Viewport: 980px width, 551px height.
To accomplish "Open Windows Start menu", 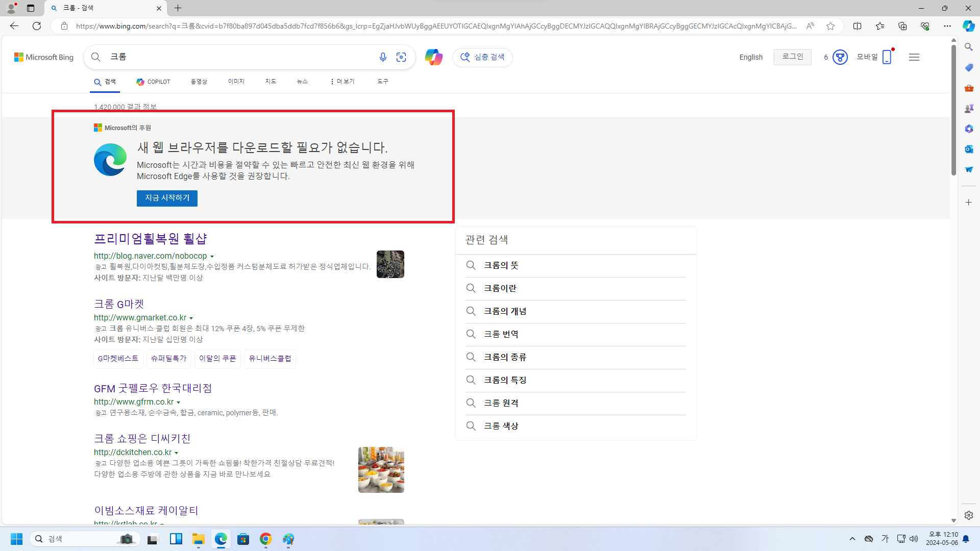I will click(17, 539).
